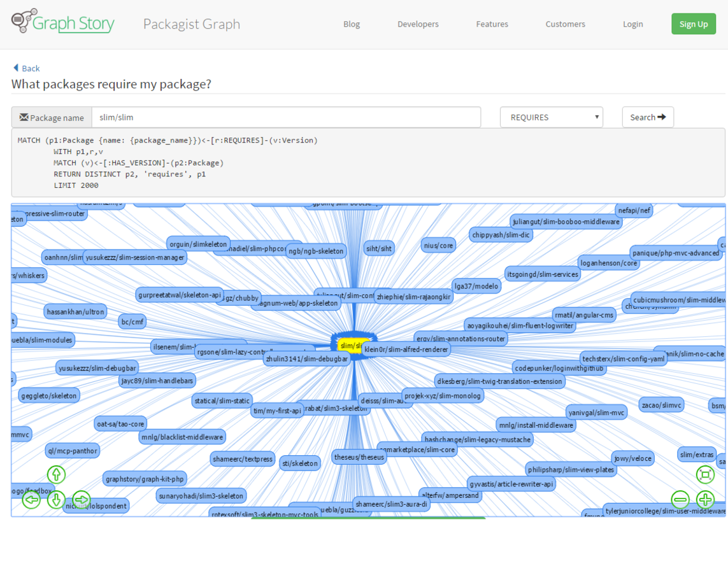Select the mnlg/install-middleware node
The width and height of the screenshot is (728, 573).
pos(536,425)
